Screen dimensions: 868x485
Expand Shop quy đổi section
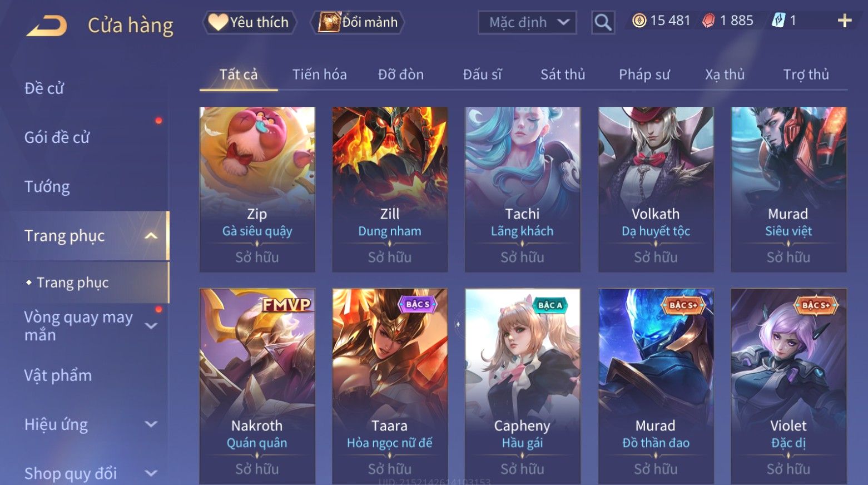point(151,473)
